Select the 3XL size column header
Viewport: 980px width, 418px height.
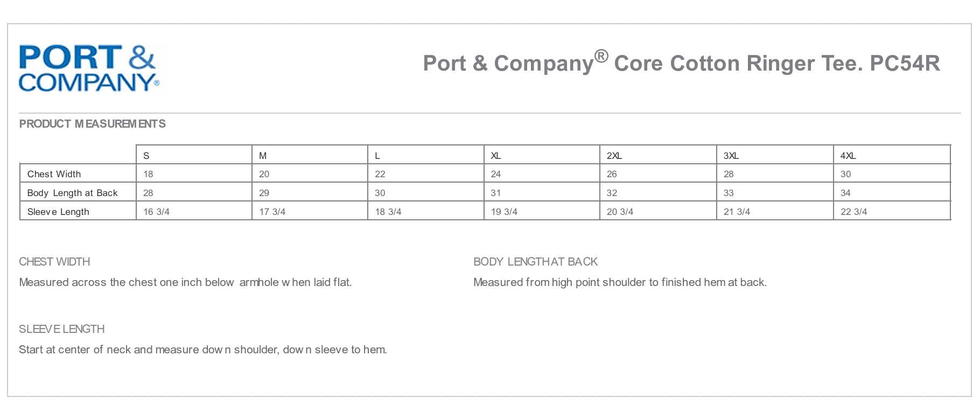pyautogui.click(x=731, y=156)
